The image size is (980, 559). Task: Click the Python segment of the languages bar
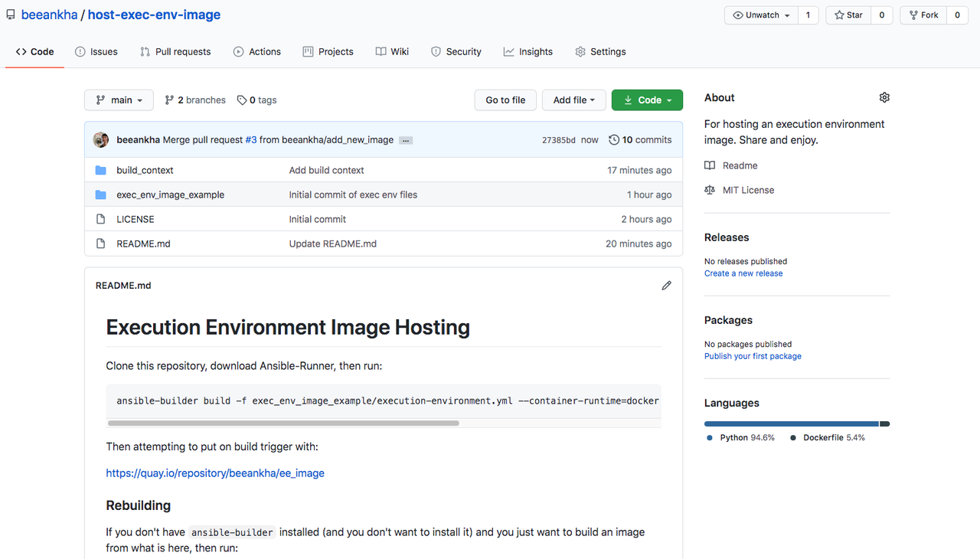point(789,423)
